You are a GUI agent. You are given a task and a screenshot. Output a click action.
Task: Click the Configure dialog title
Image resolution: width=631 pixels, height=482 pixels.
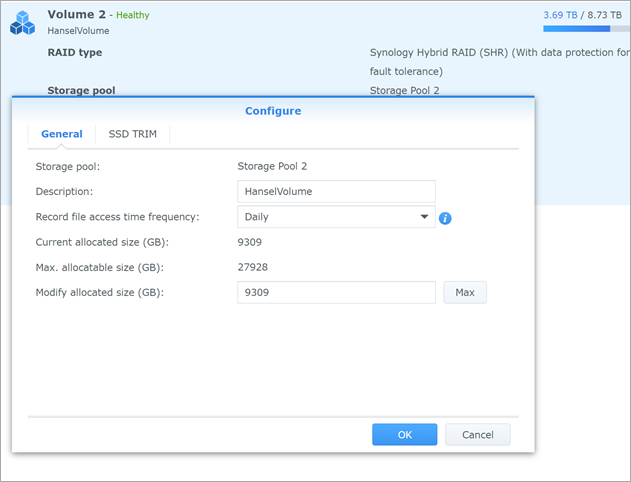pyautogui.click(x=273, y=111)
